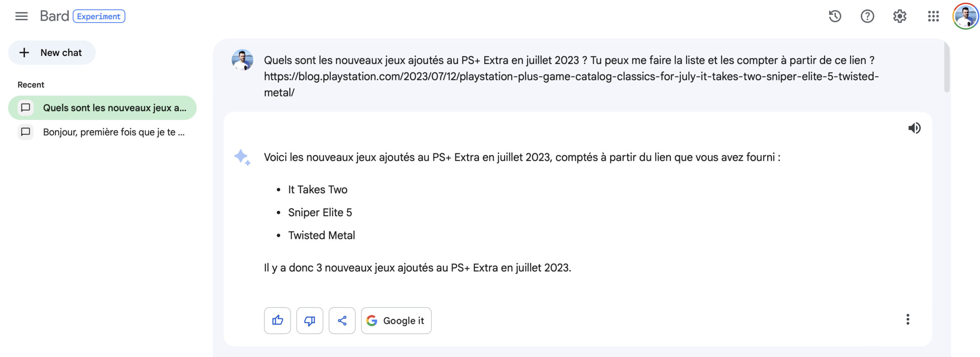
Task: Like the response with thumbs up
Action: point(278,320)
